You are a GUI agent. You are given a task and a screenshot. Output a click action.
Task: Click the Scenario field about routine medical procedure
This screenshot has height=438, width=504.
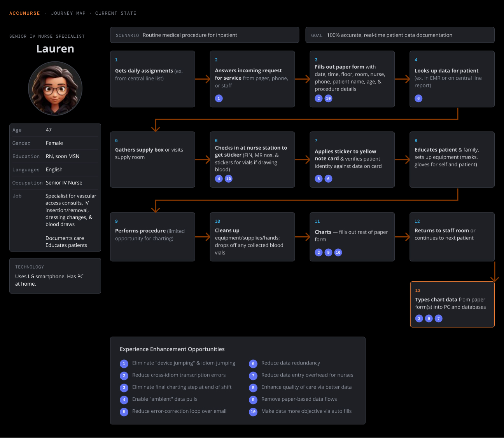click(205, 35)
